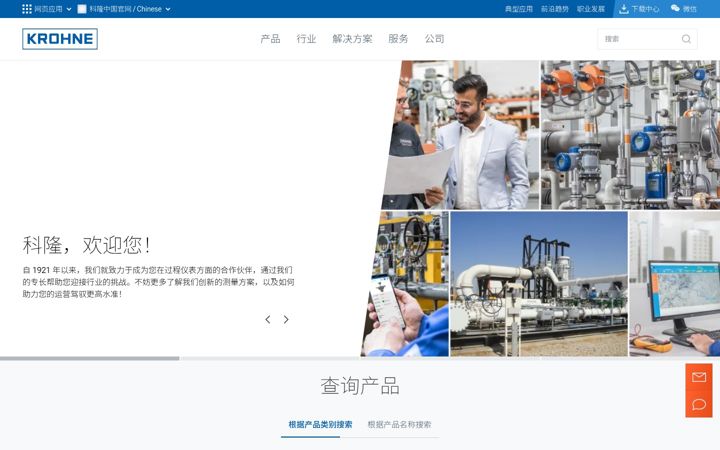Click the flag icon next to Chinese

[82, 9]
